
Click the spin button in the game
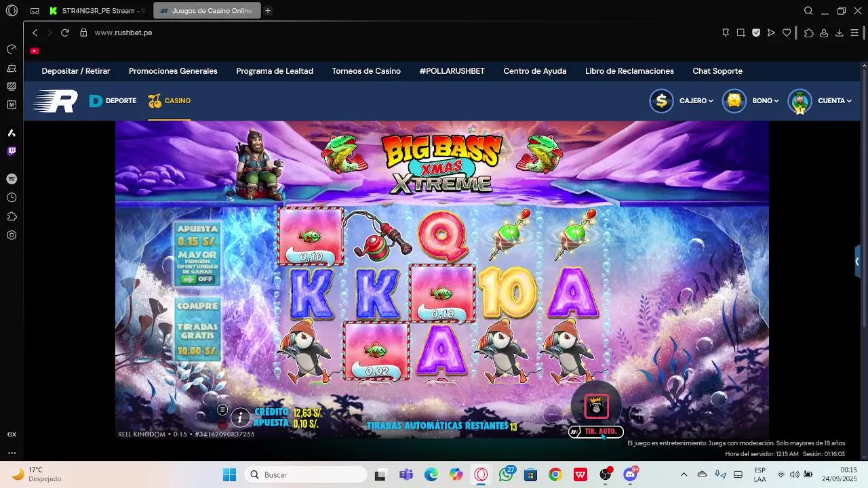[x=596, y=407]
